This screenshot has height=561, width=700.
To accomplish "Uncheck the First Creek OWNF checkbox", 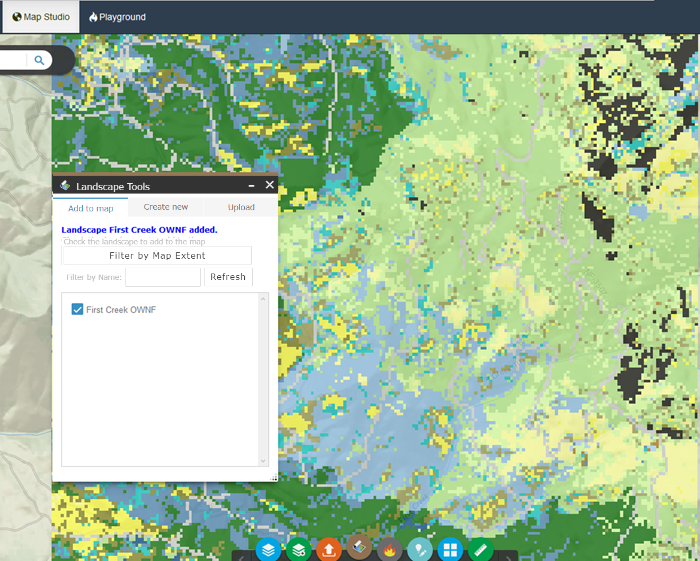I will tap(77, 310).
